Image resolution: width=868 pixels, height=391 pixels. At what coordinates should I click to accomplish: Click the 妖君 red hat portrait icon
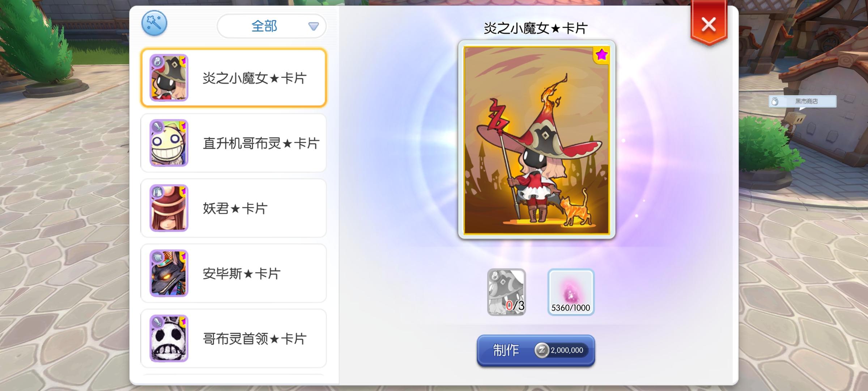[x=169, y=208]
